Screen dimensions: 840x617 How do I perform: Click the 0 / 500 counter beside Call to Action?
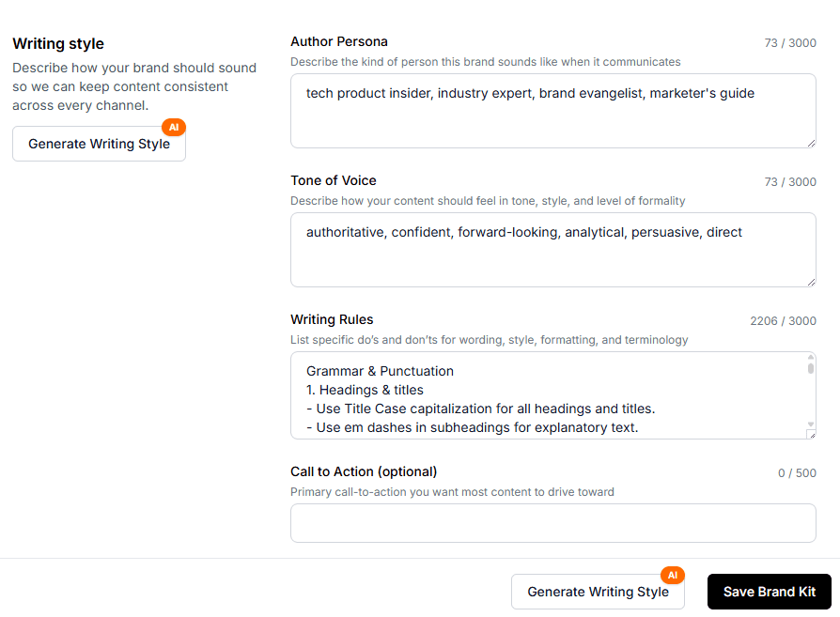click(797, 472)
